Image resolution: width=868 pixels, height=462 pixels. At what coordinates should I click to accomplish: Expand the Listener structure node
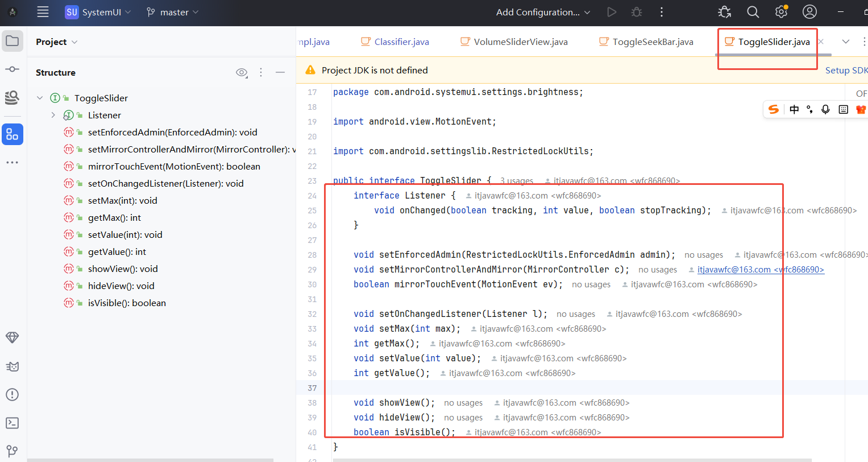click(x=53, y=115)
